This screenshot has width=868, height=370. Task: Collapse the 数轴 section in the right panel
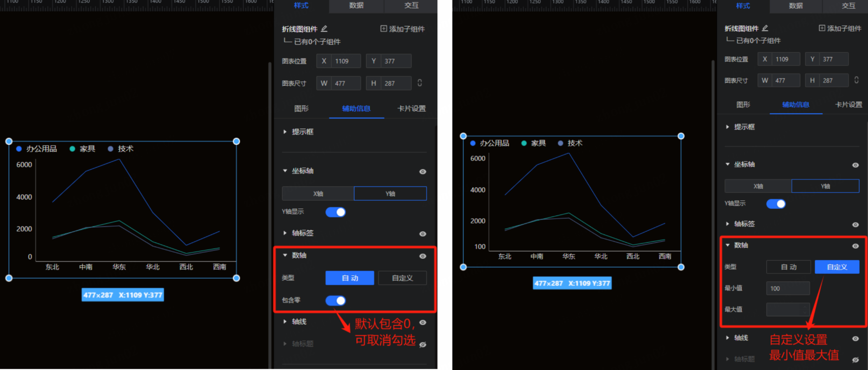tap(728, 245)
